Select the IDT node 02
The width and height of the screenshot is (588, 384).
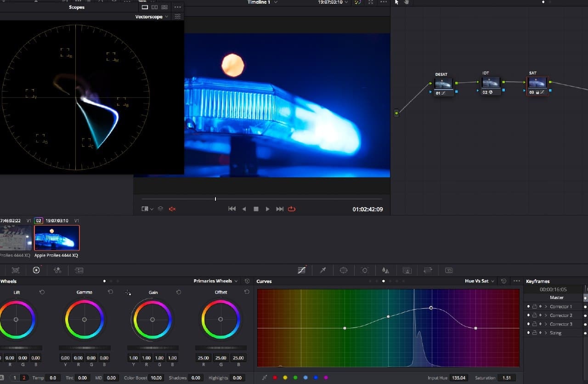tap(491, 85)
